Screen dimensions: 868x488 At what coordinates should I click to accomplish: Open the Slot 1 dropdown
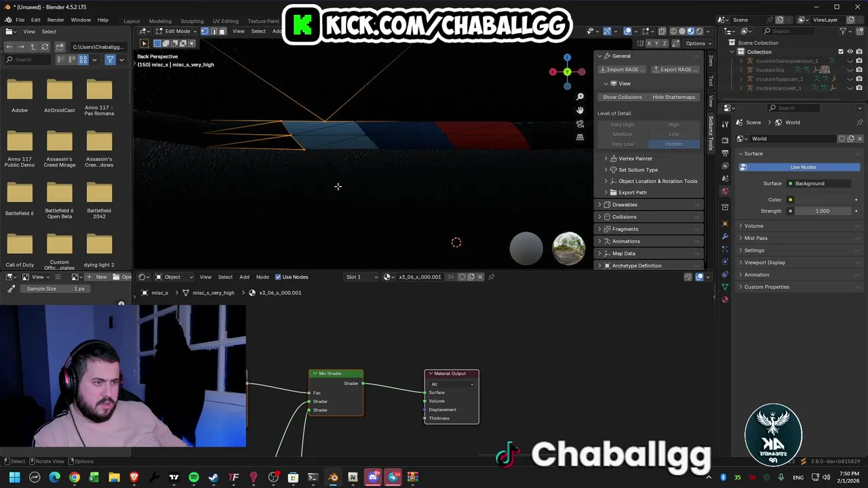pyautogui.click(x=361, y=277)
